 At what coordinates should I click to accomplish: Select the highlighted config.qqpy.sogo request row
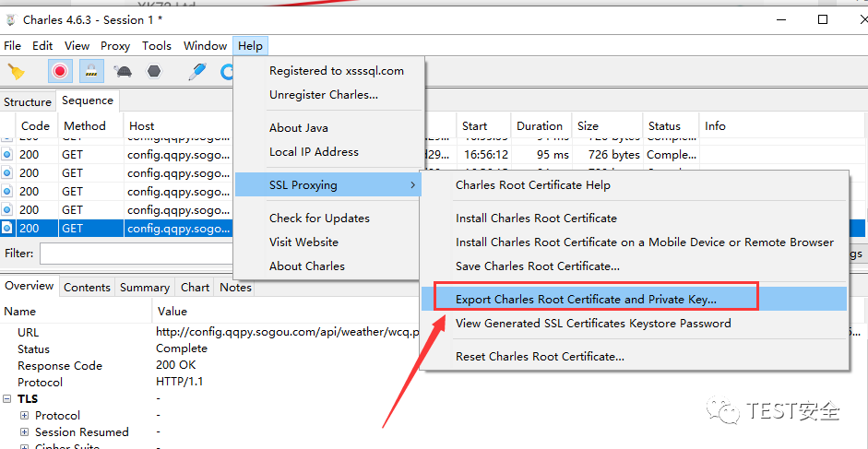tap(117, 228)
